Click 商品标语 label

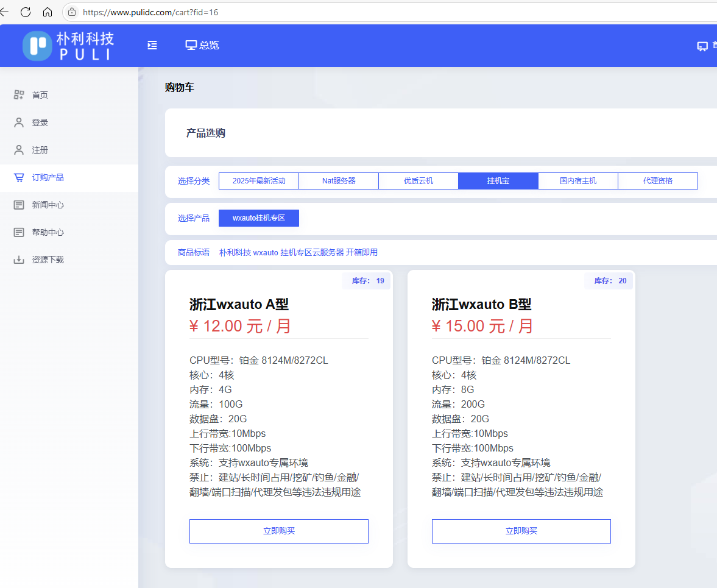pyautogui.click(x=194, y=252)
